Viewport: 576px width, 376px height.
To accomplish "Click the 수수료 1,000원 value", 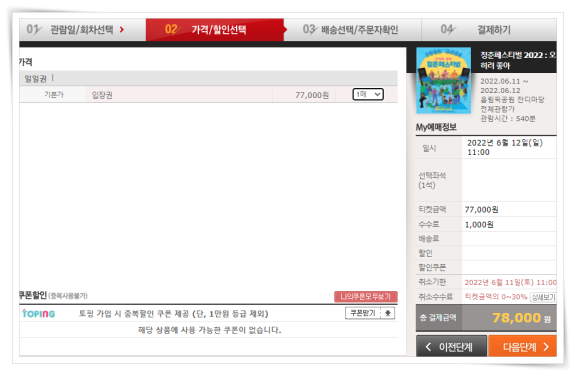I will click(x=479, y=224).
